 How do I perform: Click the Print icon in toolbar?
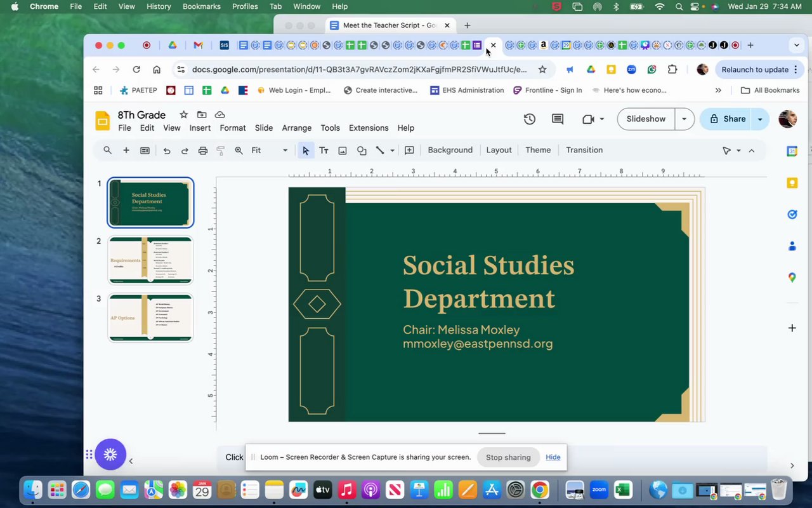(203, 150)
